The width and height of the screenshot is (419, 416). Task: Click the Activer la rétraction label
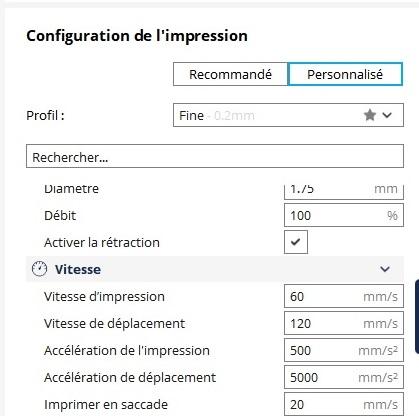[x=102, y=242]
